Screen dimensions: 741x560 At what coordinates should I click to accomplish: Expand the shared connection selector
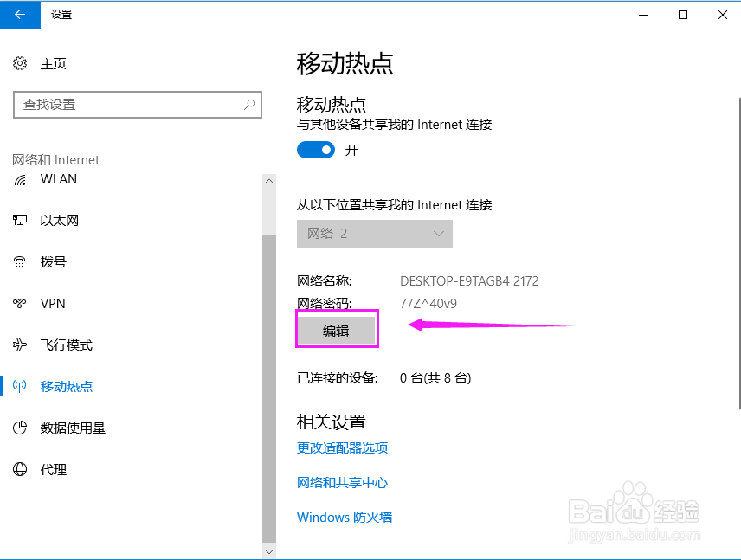(x=374, y=233)
